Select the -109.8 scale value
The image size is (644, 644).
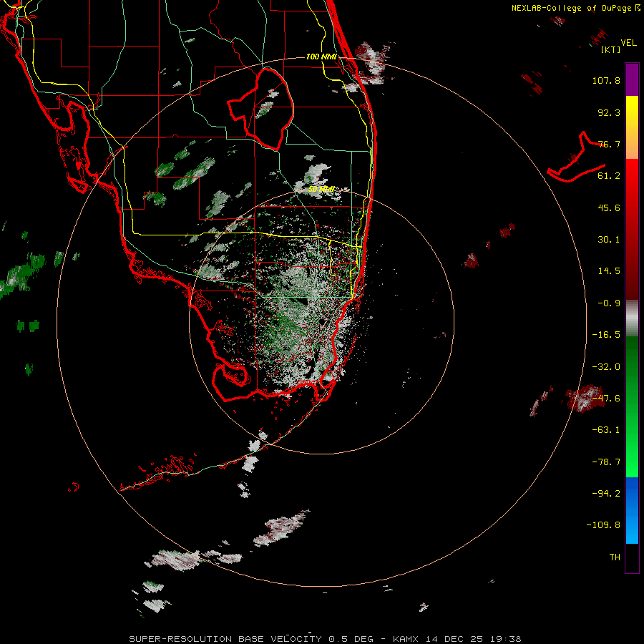603,525
